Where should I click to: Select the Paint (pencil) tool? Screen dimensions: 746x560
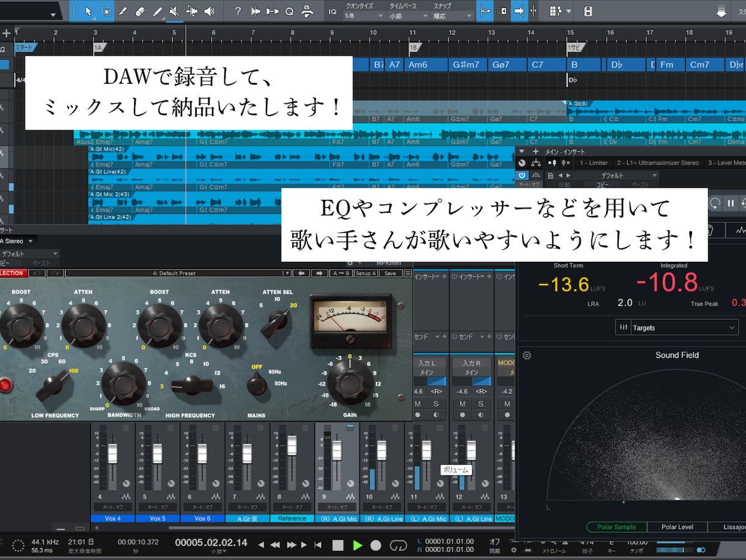(157, 11)
